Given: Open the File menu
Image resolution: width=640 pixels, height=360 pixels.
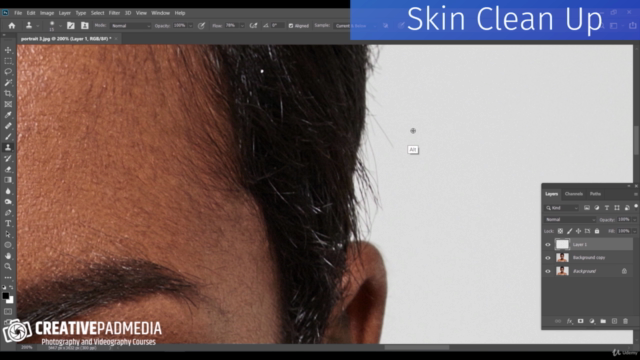Looking at the screenshot, I should [x=18, y=13].
